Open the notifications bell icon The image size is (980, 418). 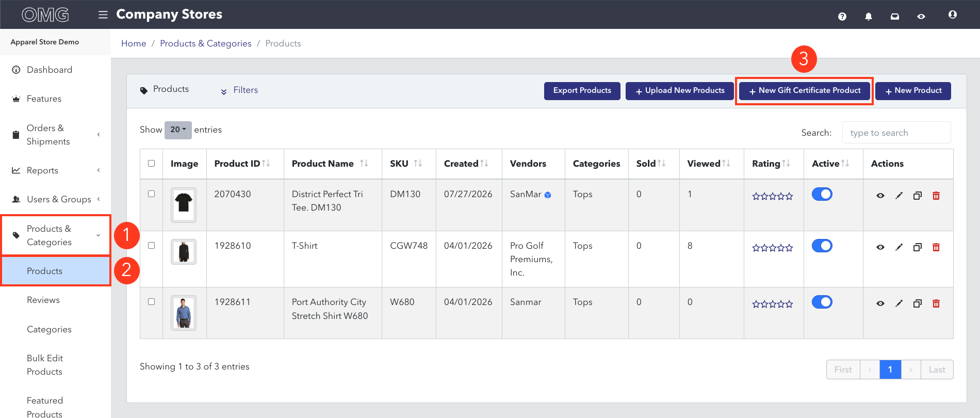[869, 17]
